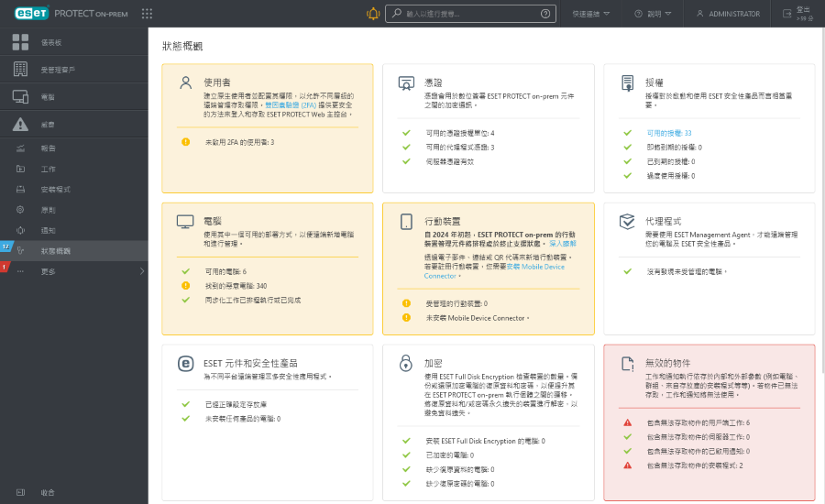This screenshot has width=825, height=504.
Task: Click the 登出 logout icon
Action: [788, 14]
